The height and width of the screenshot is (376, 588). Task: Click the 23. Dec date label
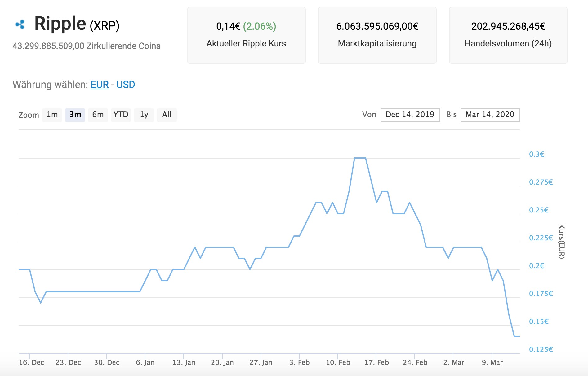68,362
